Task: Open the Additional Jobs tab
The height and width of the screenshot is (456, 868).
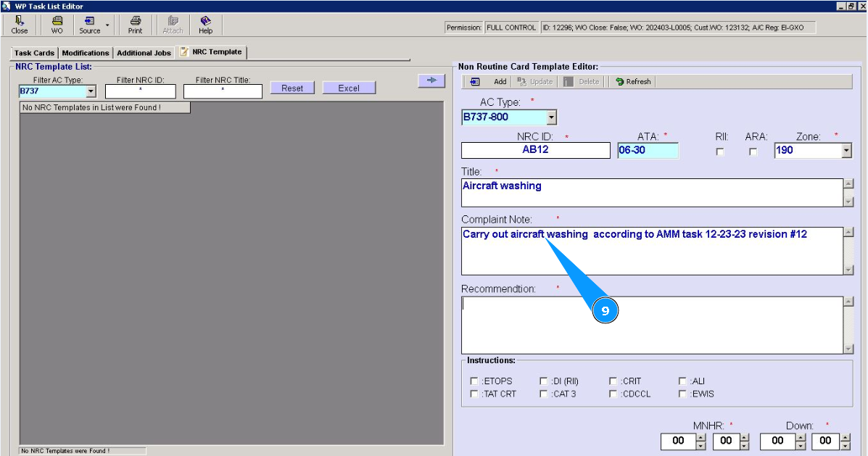Action: (144, 53)
